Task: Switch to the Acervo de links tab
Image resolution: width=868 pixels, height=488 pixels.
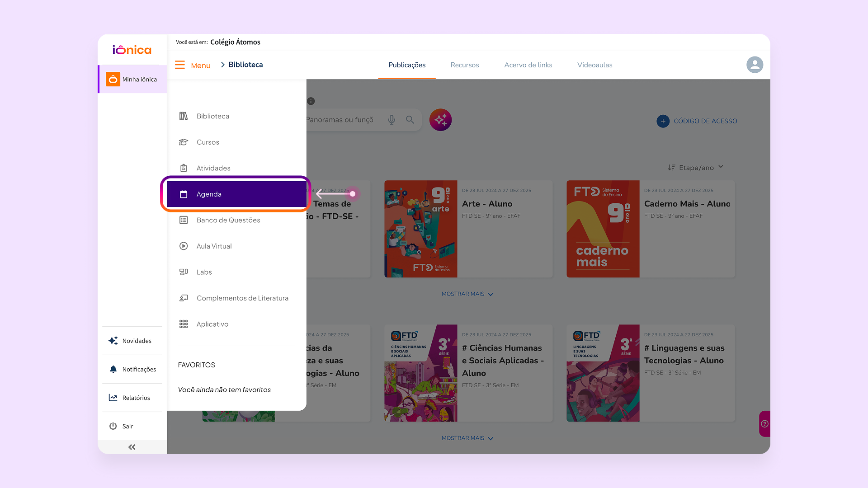Action: [528, 65]
